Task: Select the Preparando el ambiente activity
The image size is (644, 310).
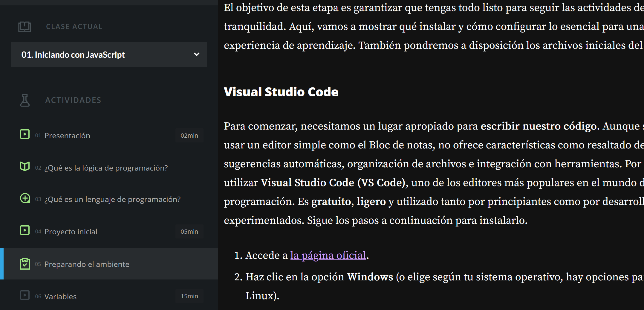Action: click(109, 264)
